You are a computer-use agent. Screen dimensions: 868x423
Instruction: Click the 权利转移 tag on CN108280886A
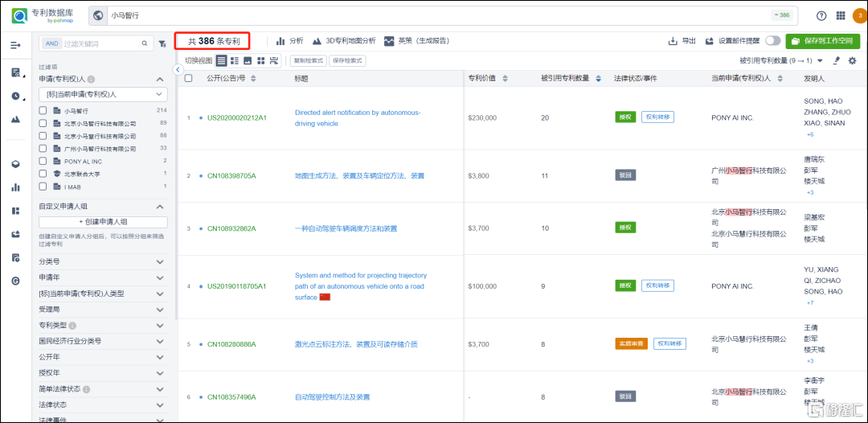point(669,344)
